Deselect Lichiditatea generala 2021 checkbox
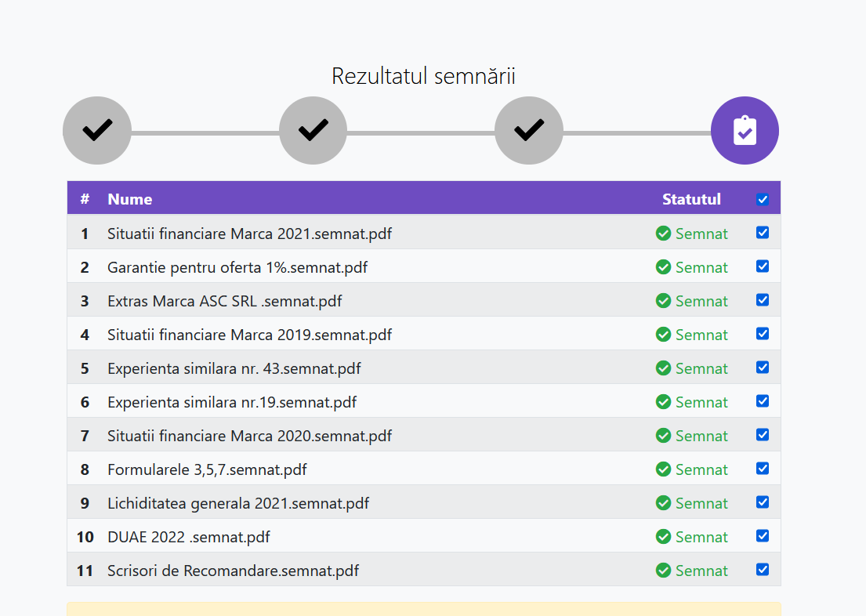 point(763,502)
